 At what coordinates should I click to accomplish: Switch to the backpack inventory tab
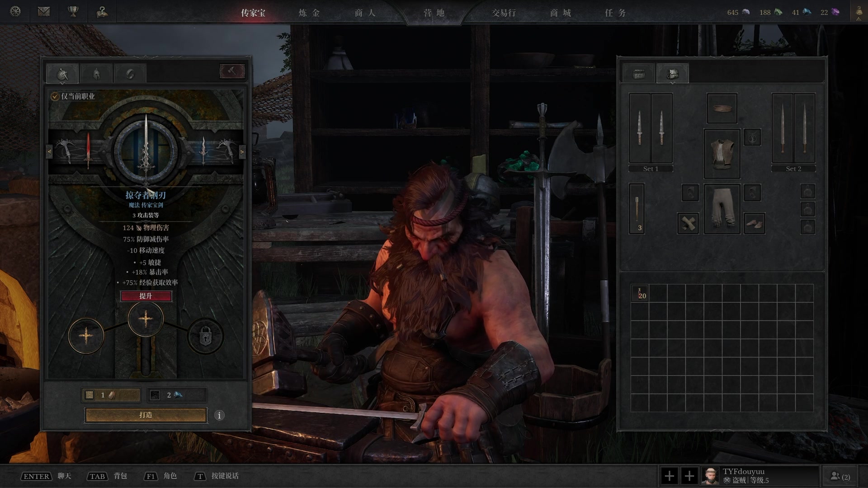[673, 74]
